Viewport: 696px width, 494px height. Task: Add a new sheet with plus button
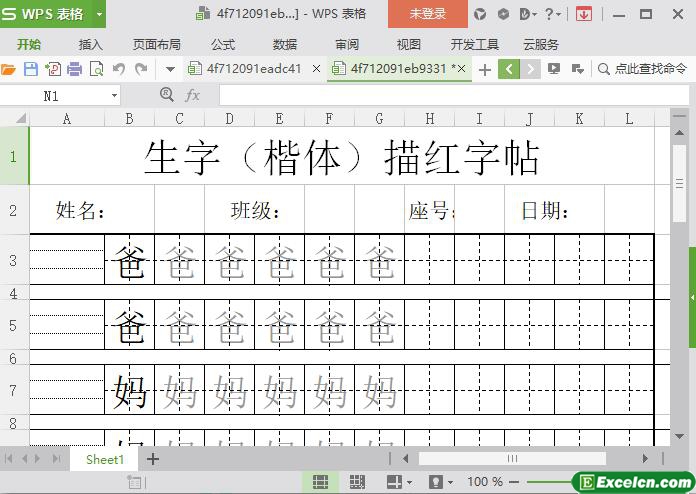153,459
